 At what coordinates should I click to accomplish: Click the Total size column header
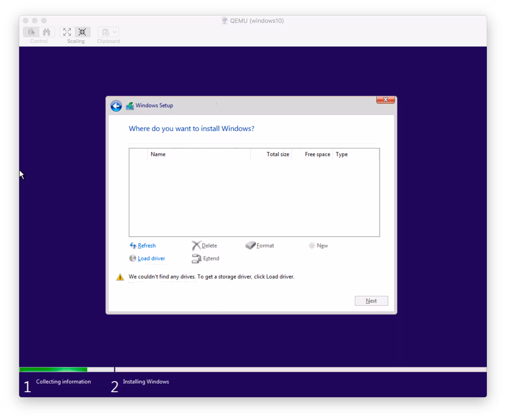point(278,154)
